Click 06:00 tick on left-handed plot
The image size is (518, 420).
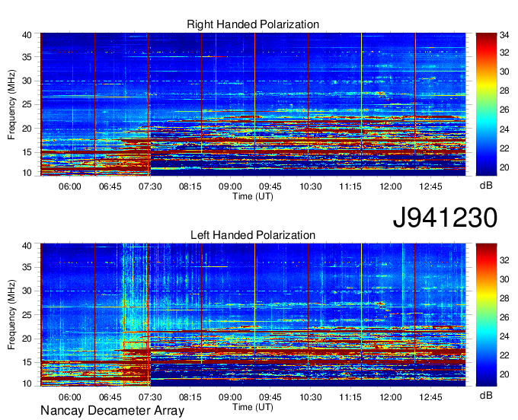click(x=70, y=397)
